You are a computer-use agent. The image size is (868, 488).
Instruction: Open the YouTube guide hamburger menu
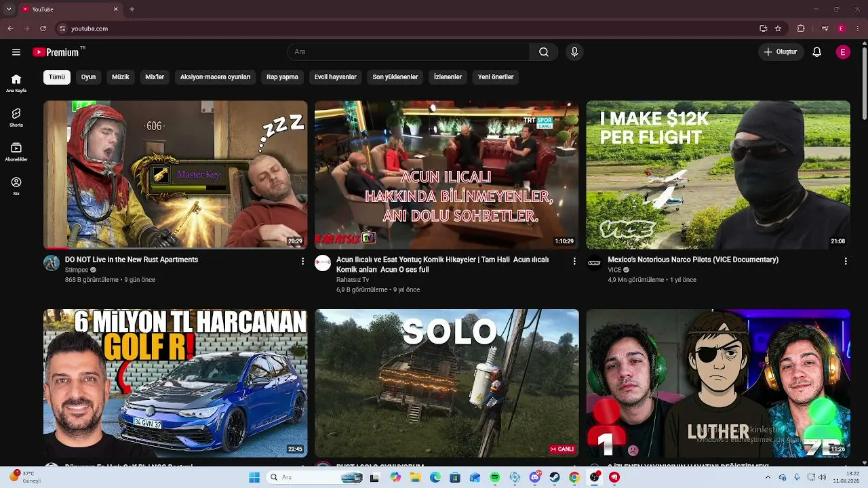(x=16, y=52)
